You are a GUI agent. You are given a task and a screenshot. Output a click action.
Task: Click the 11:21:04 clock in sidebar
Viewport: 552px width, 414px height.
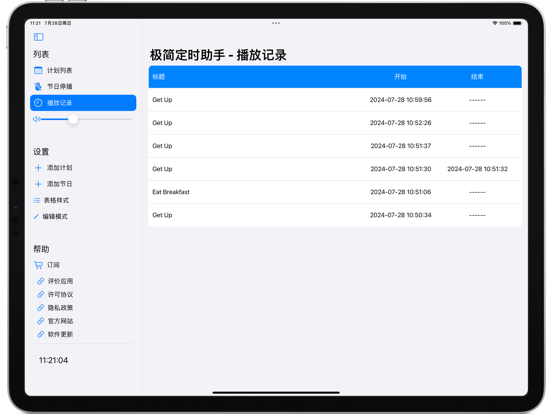pyautogui.click(x=54, y=360)
